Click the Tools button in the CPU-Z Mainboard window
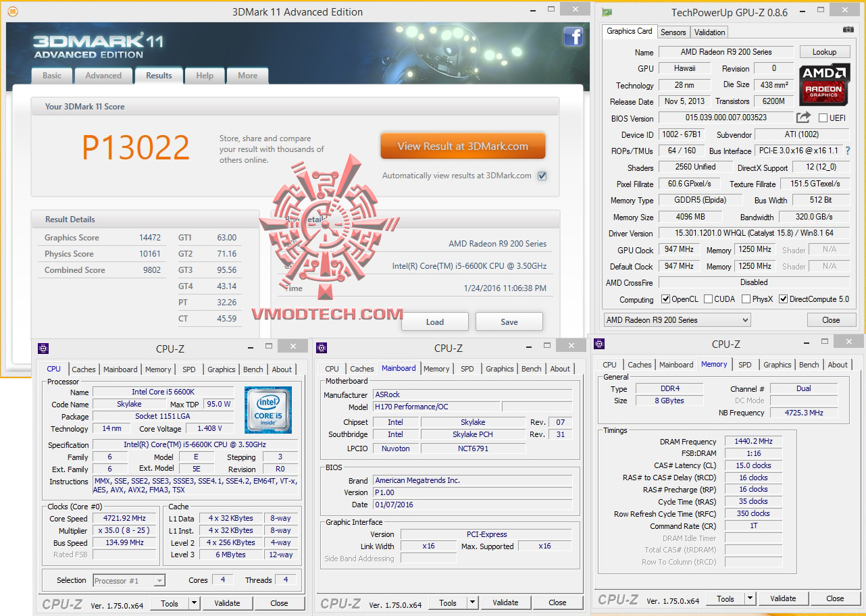Image resolution: width=866 pixels, height=616 pixels. [448, 602]
